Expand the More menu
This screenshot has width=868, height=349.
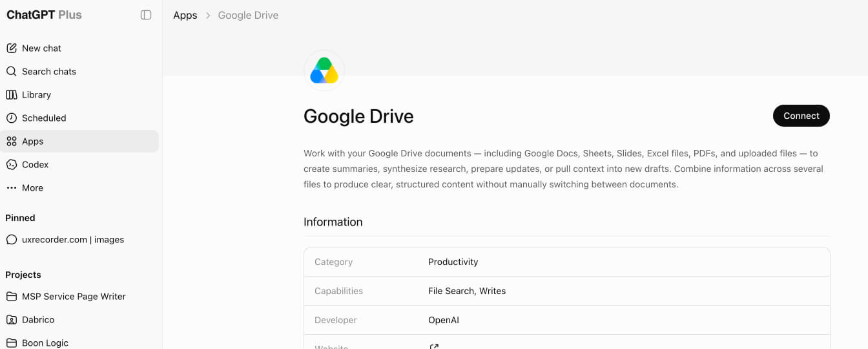point(80,187)
